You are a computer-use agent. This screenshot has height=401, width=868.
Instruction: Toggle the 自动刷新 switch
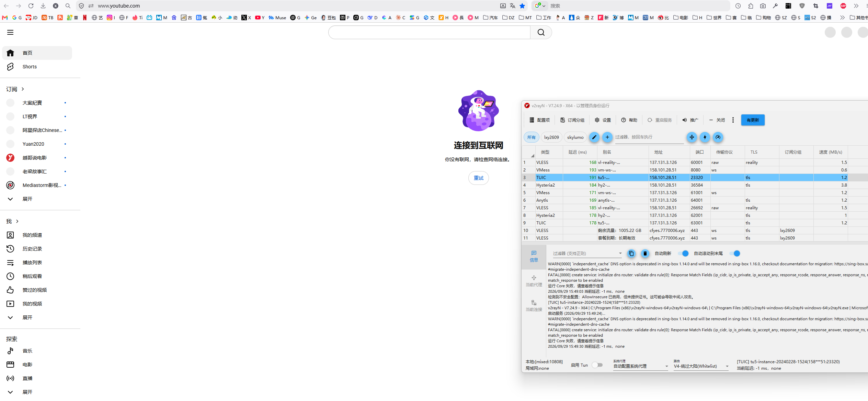[x=683, y=254]
